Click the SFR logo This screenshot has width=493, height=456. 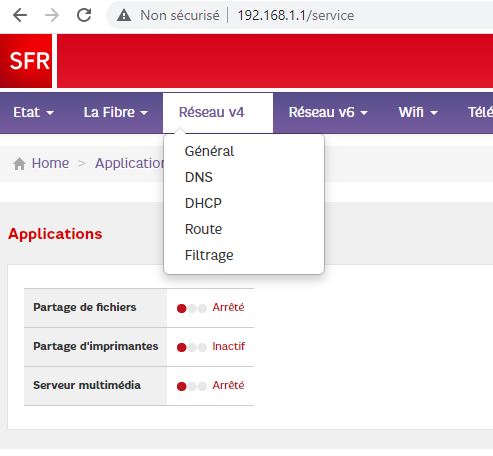26,61
